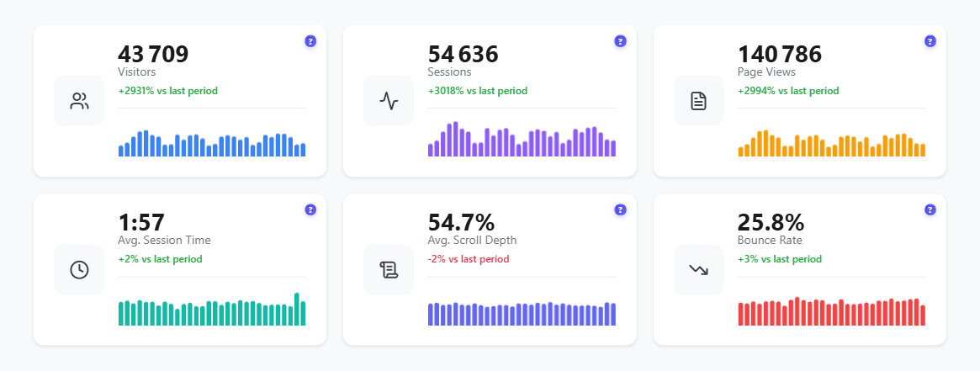The image size is (980, 371).
Task: Click the Page Views label
Action: click(x=767, y=72)
